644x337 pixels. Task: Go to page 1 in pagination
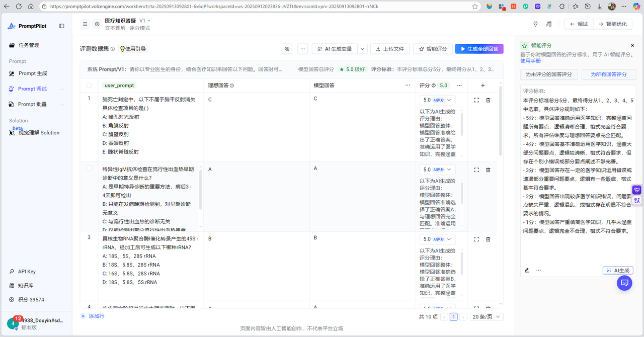tap(453, 317)
